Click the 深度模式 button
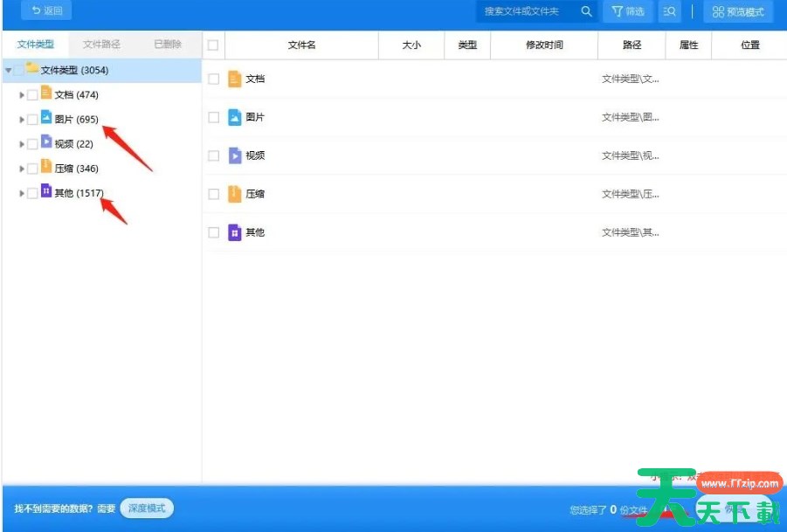 point(146,508)
